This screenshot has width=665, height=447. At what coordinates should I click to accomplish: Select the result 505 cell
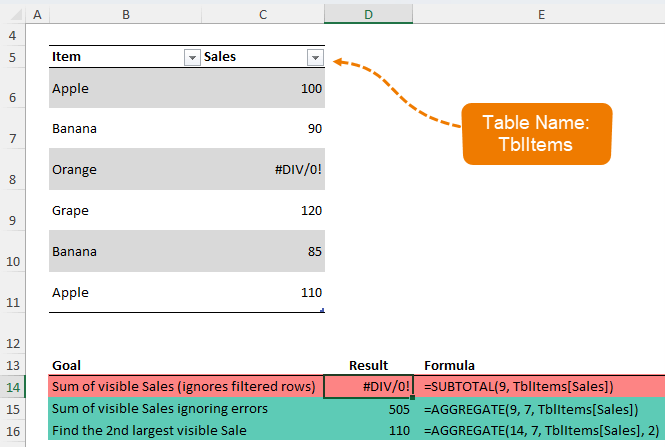(368, 409)
